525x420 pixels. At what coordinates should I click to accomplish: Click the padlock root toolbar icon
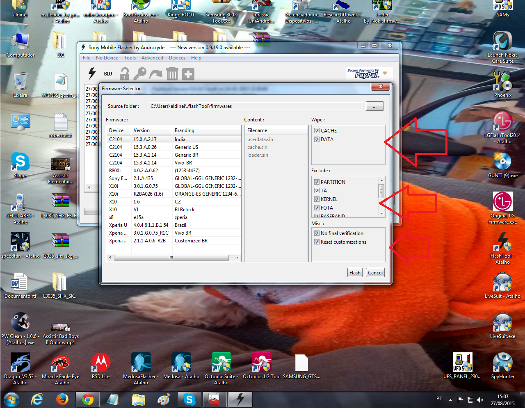click(x=124, y=74)
